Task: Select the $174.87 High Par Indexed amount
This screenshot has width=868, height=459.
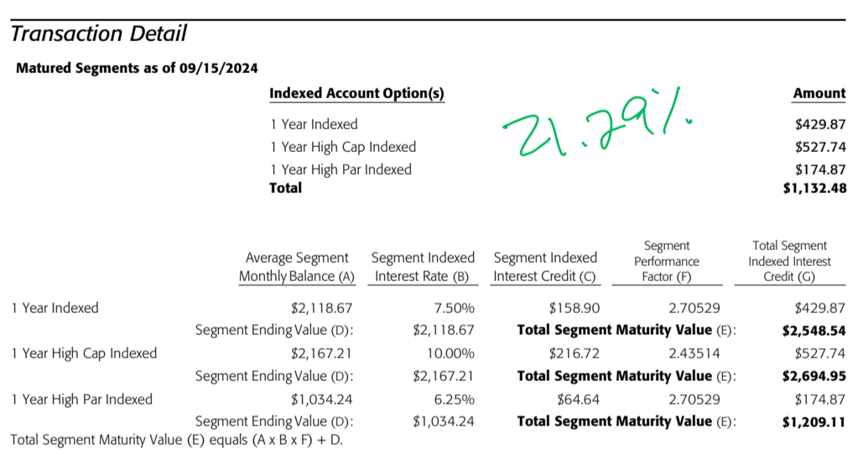Action: click(x=820, y=170)
